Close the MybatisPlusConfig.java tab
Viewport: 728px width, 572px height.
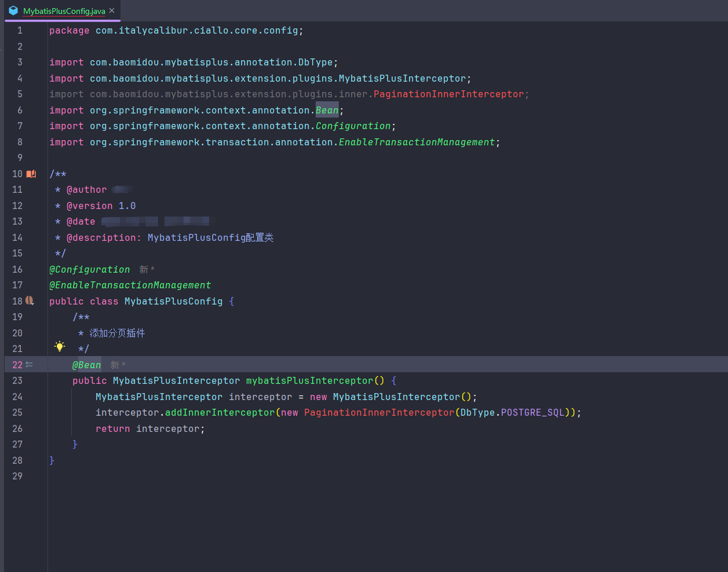[112, 10]
